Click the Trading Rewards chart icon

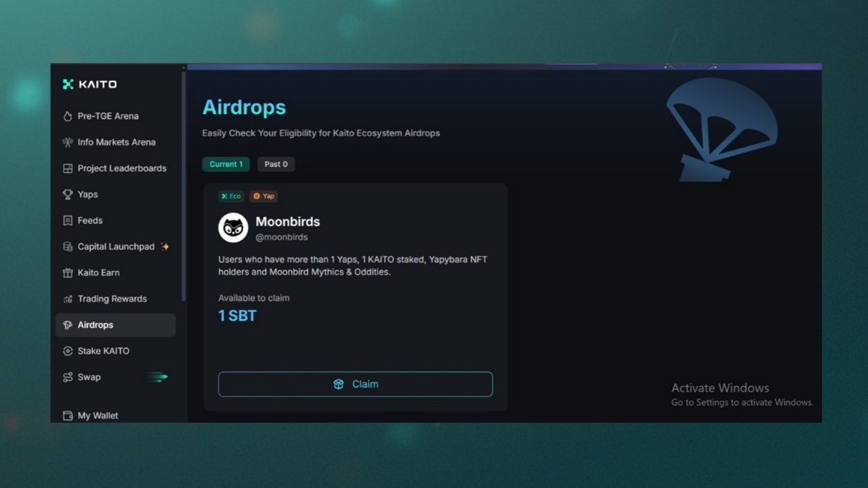68,299
